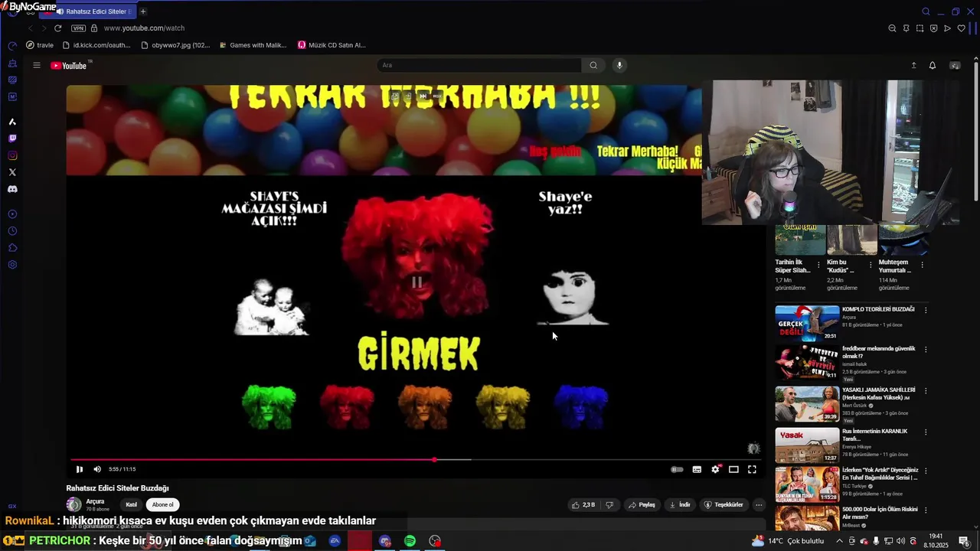Viewport: 980px width, 551px height.
Task: Open the id.kick.com bookmark
Action: (96, 45)
